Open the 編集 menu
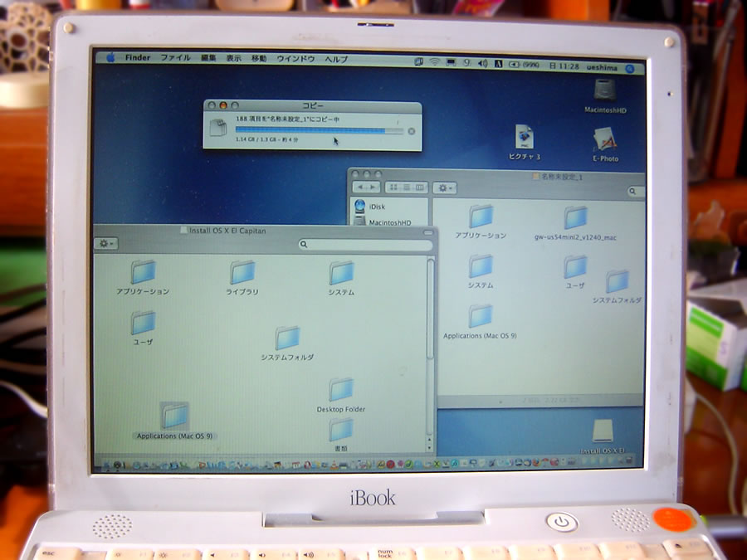This screenshot has height=560, width=747. point(208,58)
